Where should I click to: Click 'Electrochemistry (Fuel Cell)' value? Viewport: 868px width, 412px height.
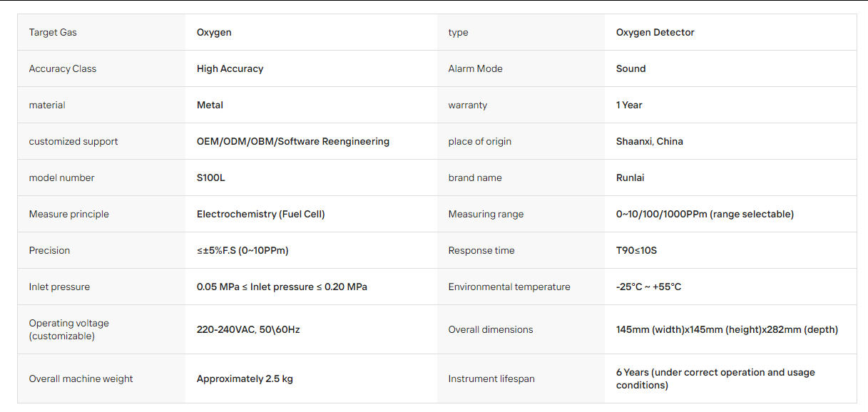point(261,214)
